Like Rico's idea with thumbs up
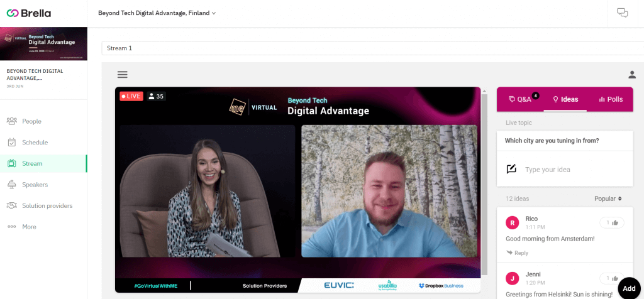Image resolution: width=644 pixels, height=299 pixels. [x=611, y=223]
